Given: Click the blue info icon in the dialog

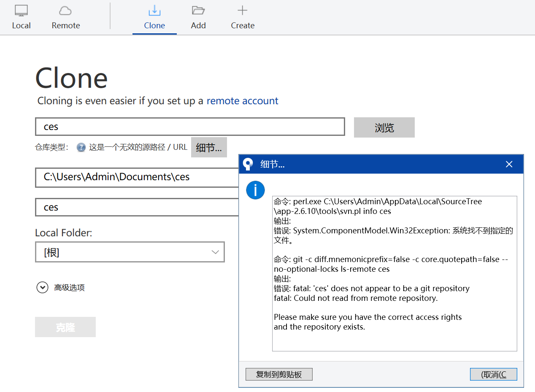Looking at the screenshot, I should (255, 190).
